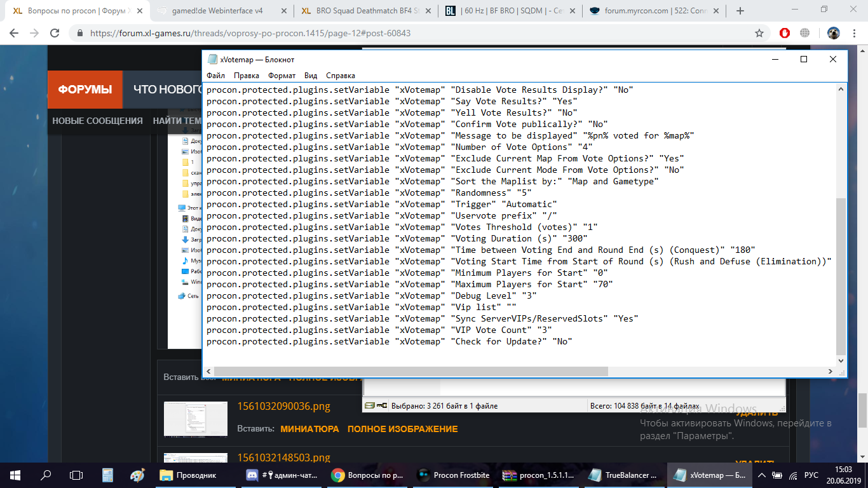Bookmark this page with the star icon
The image size is (868, 488).
click(759, 33)
